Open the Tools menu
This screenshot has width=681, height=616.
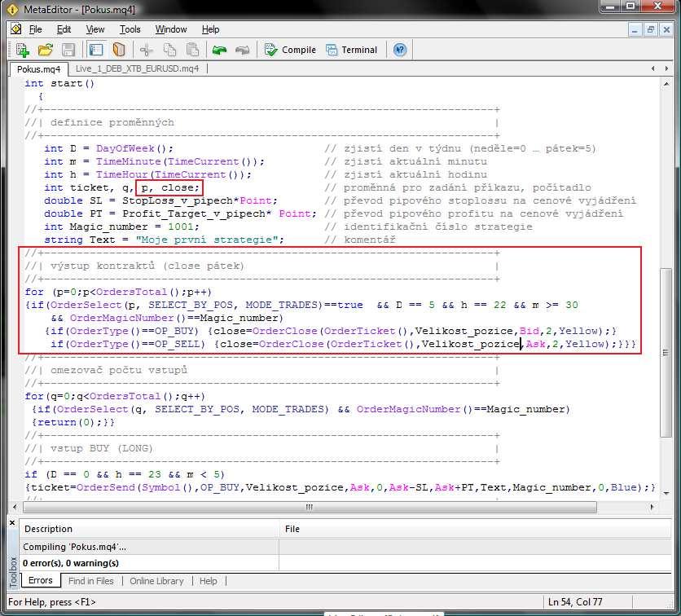(130, 29)
